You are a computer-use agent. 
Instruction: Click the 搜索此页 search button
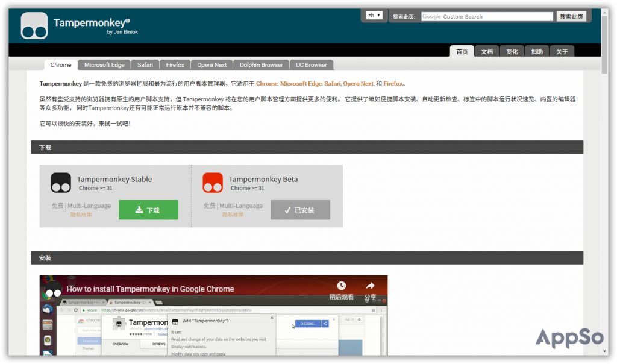(571, 16)
